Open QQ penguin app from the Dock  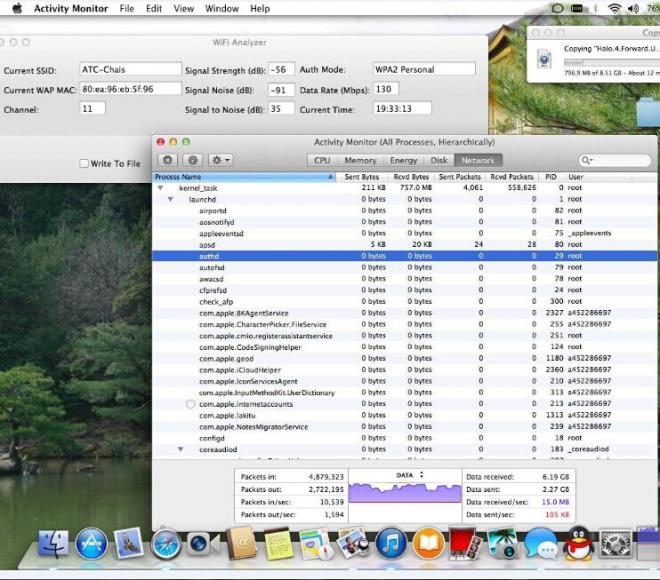point(579,544)
